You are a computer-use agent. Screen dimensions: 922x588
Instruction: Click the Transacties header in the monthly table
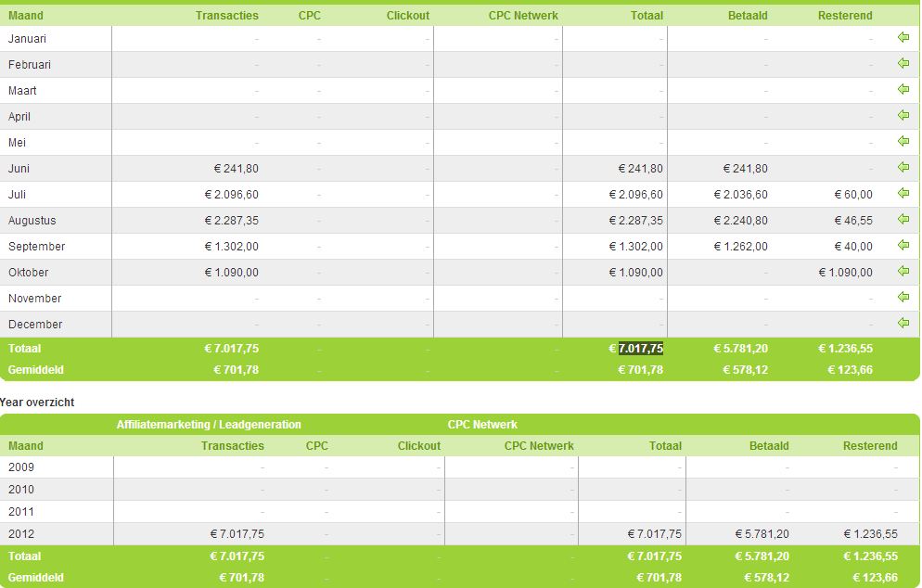click(227, 15)
